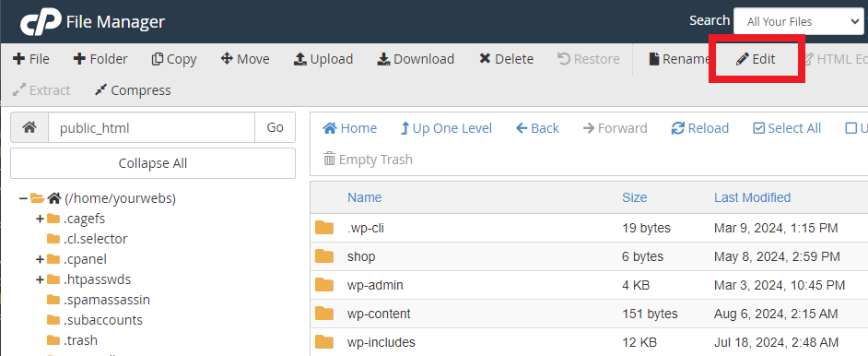Click the Up One Level link
This screenshot has height=356, width=868.
[x=446, y=128]
